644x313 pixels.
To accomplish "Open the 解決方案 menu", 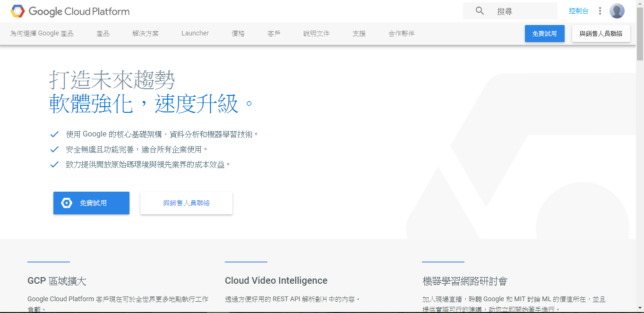I will pyautogui.click(x=146, y=34).
